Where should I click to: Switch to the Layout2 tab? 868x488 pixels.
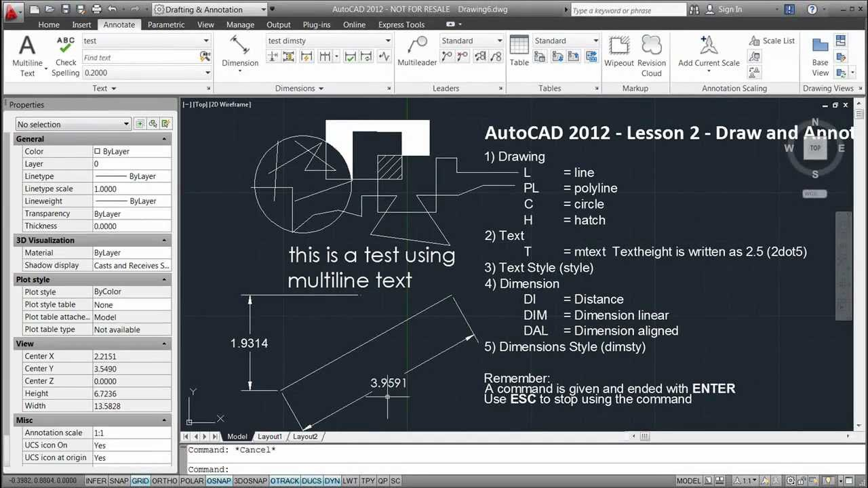point(304,436)
